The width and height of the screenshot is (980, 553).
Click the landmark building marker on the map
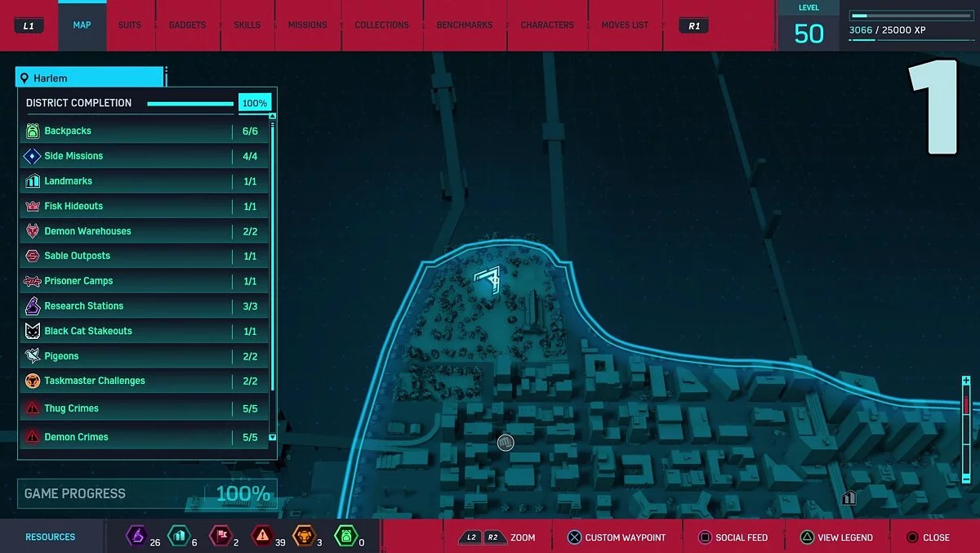point(849,497)
